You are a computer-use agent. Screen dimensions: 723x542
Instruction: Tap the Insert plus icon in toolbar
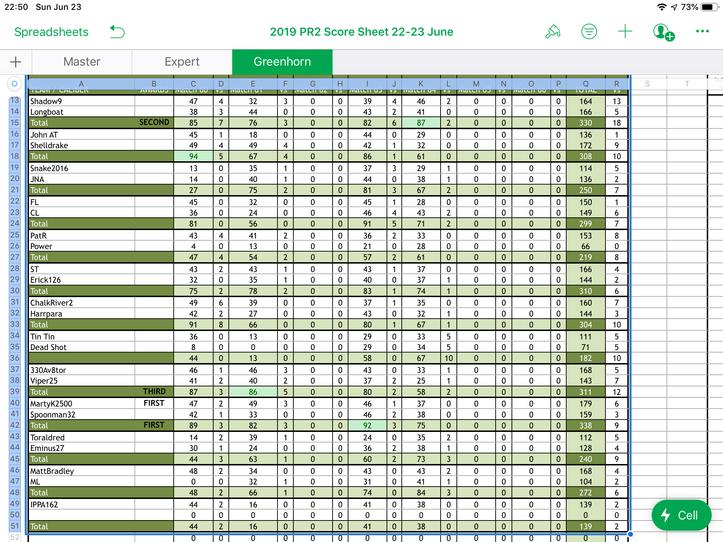(625, 32)
